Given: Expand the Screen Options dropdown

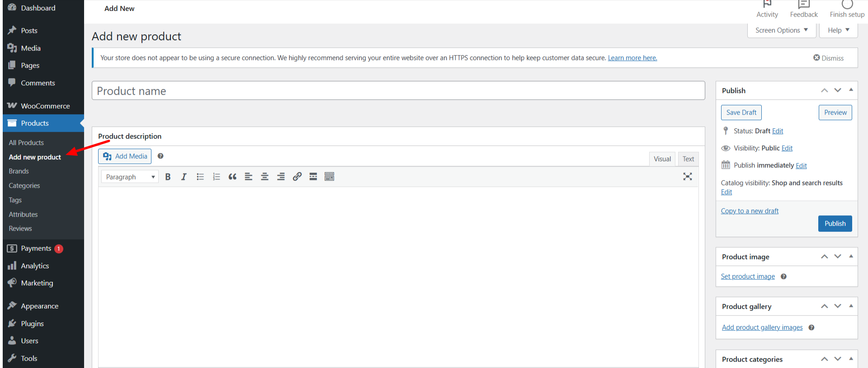Looking at the screenshot, I should point(782,30).
